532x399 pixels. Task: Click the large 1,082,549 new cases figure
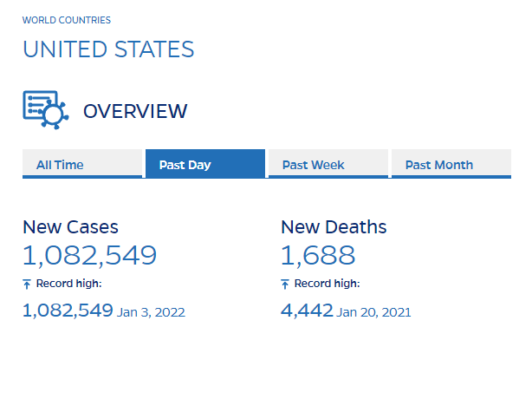[89, 255]
